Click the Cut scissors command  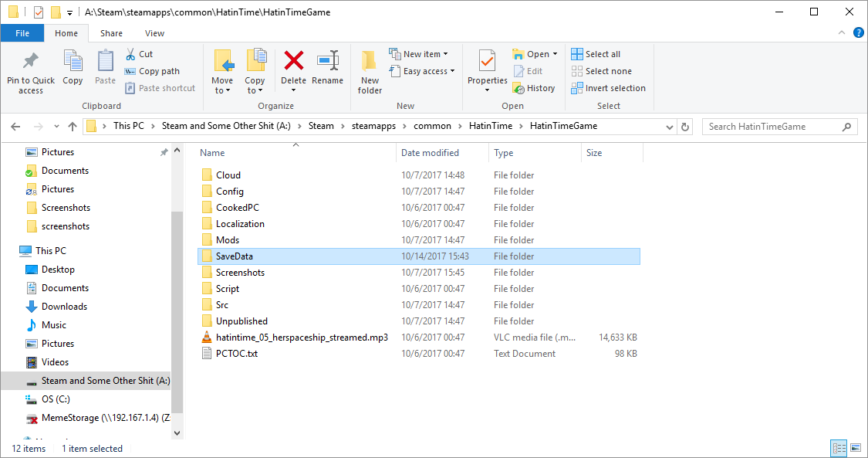139,54
